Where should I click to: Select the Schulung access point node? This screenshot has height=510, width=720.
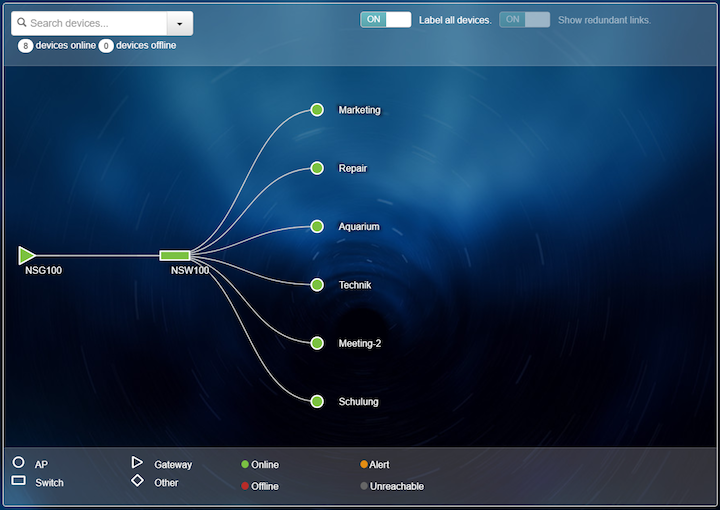click(317, 401)
